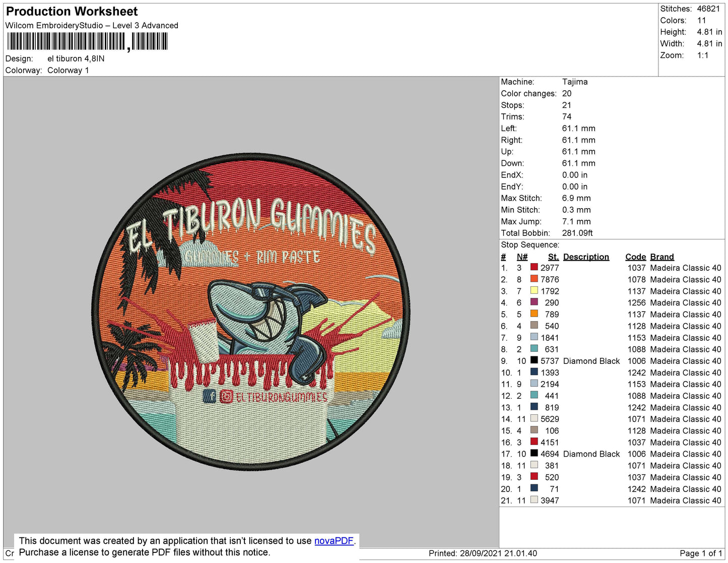
Task: Click 'Wilcom EmbroideryStudio – Level 3 Advanced' text
Action: tap(92, 25)
